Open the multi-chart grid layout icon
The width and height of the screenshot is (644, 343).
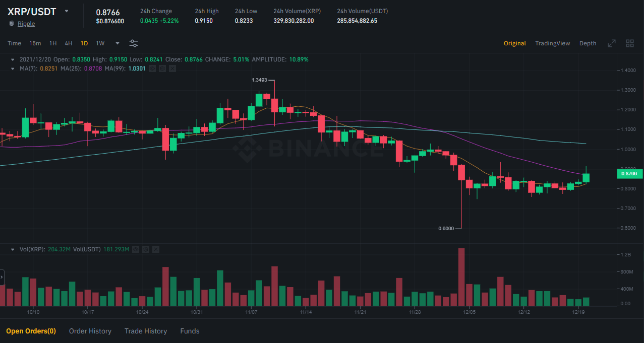click(629, 43)
